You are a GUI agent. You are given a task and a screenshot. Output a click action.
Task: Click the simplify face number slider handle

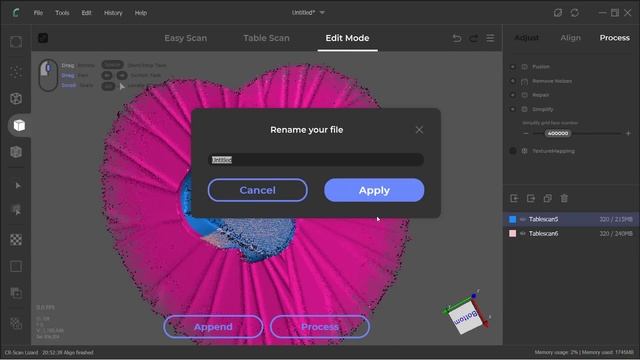click(558, 133)
